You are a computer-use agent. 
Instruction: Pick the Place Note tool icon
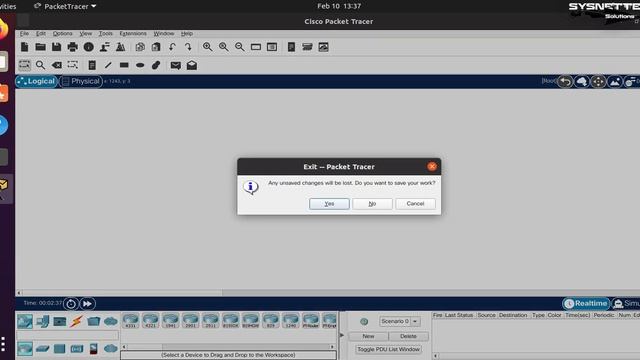click(x=92, y=65)
